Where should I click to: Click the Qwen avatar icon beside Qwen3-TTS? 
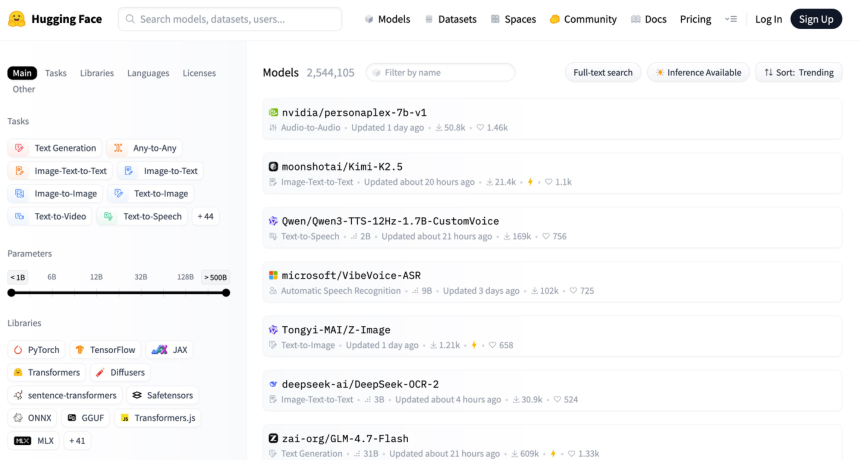click(273, 221)
